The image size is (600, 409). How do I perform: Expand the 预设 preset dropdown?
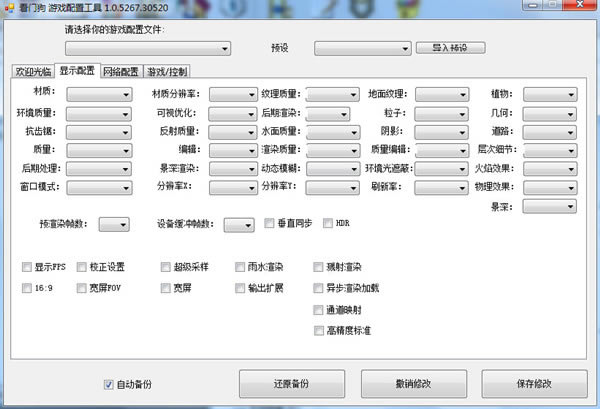click(x=361, y=48)
